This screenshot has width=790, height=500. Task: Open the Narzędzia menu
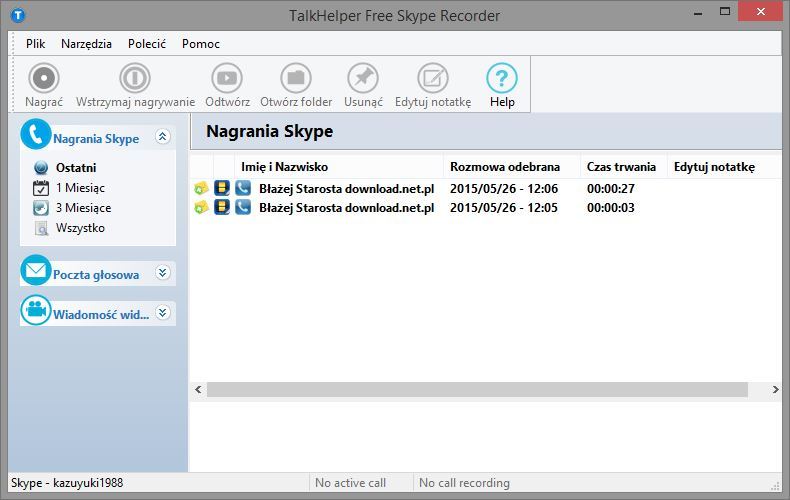86,44
